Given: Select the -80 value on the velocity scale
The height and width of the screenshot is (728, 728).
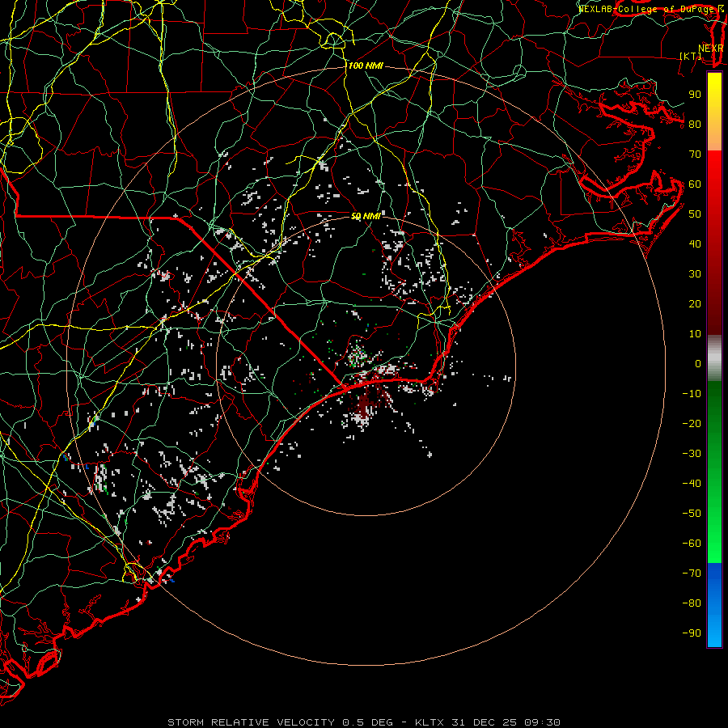Looking at the screenshot, I should (692, 603).
